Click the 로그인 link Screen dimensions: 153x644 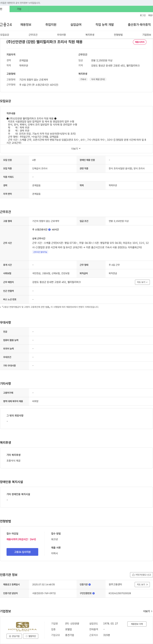click(143, 15)
